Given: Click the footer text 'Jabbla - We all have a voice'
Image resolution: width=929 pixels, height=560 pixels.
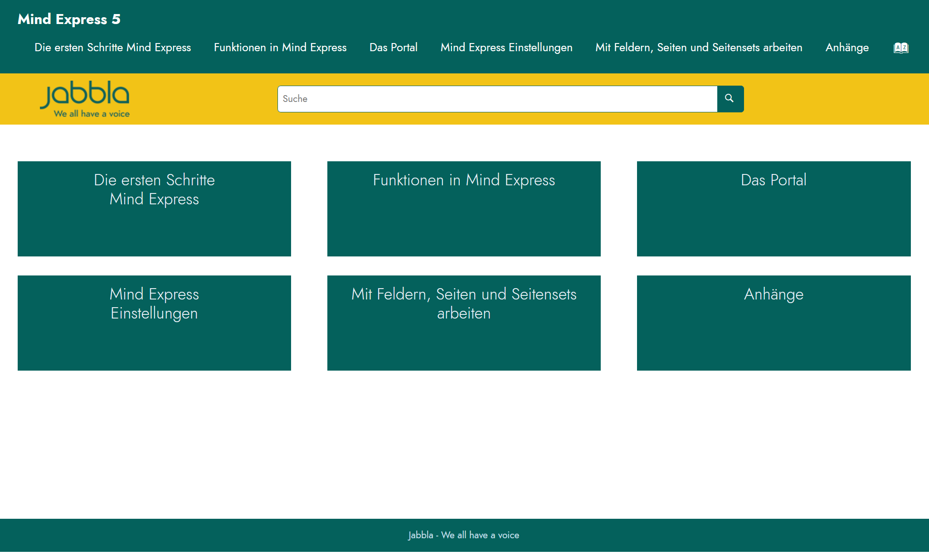Looking at the screenshot, I should point(464,535).
